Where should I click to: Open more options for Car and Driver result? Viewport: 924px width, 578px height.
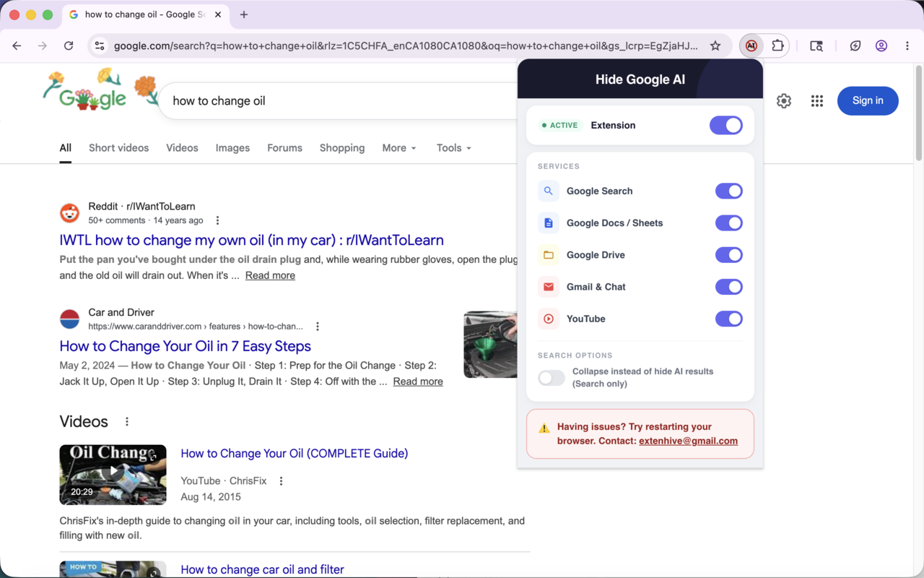[x=318, y=327]
